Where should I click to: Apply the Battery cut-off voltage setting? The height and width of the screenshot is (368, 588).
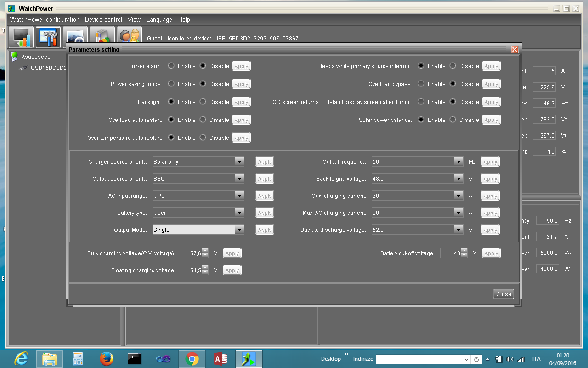491,253
